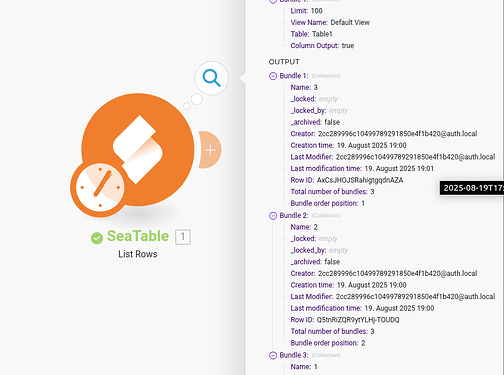Viewport: 504px width, 375px height.
Task: Open the SeaTable List Rows module
Action: pyautogui.click(x=138, y=150)
